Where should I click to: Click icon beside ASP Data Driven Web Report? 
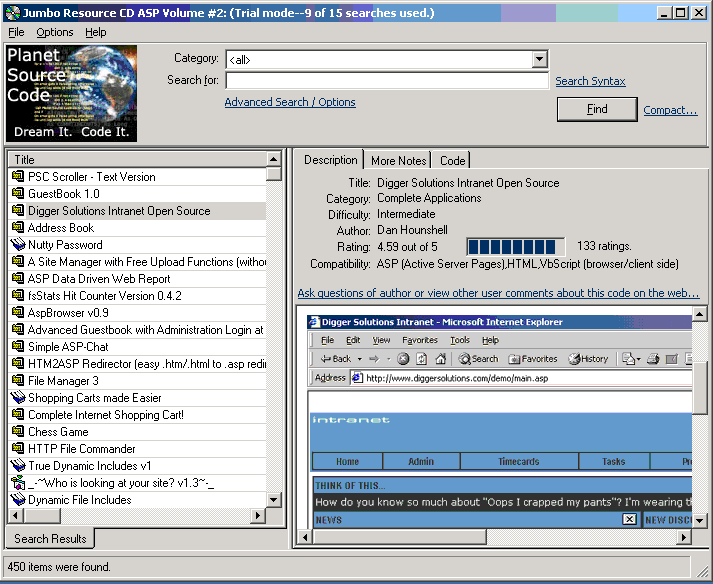point(18,278)
